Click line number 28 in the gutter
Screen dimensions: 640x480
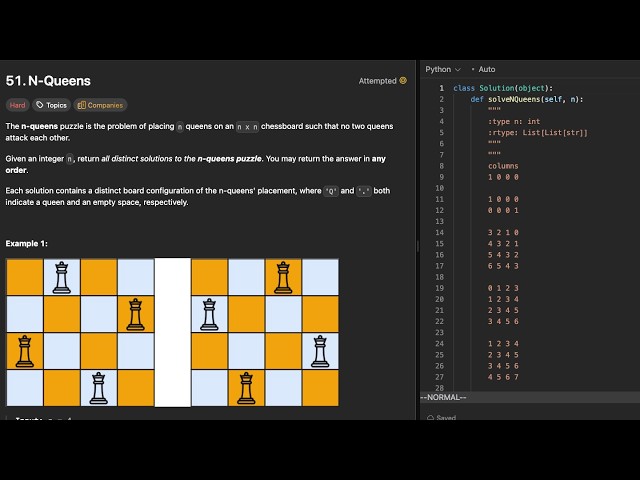pyautogui.click(x=439, y=388)
